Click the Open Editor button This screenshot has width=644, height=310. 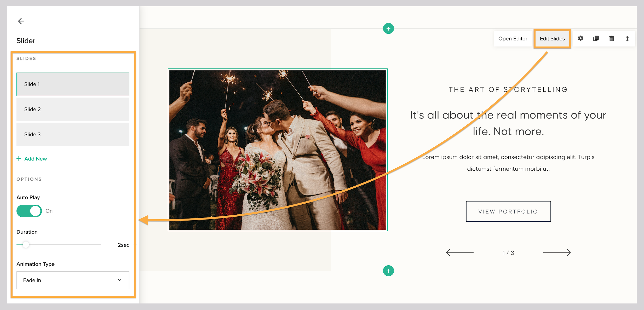[x=513, y=38]
